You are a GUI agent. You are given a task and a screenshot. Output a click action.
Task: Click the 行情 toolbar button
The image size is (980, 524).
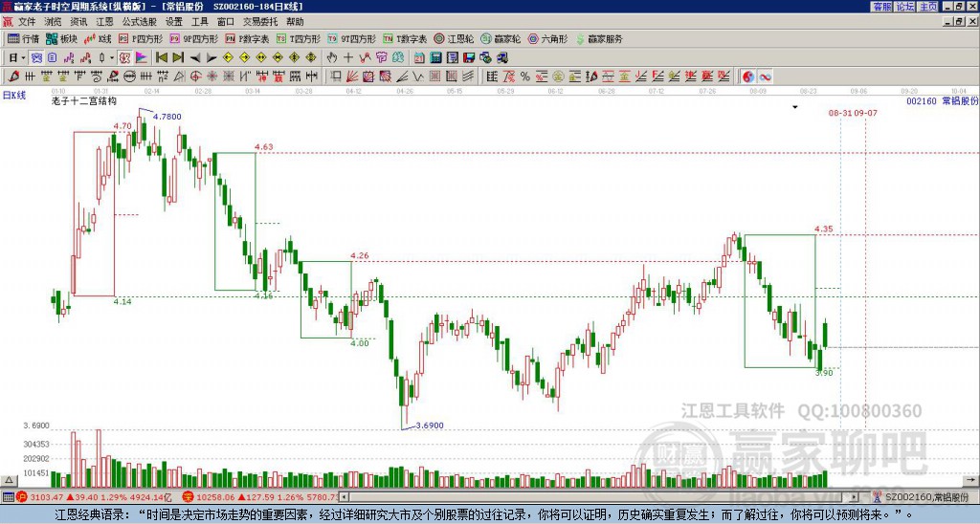coord(23,38)
